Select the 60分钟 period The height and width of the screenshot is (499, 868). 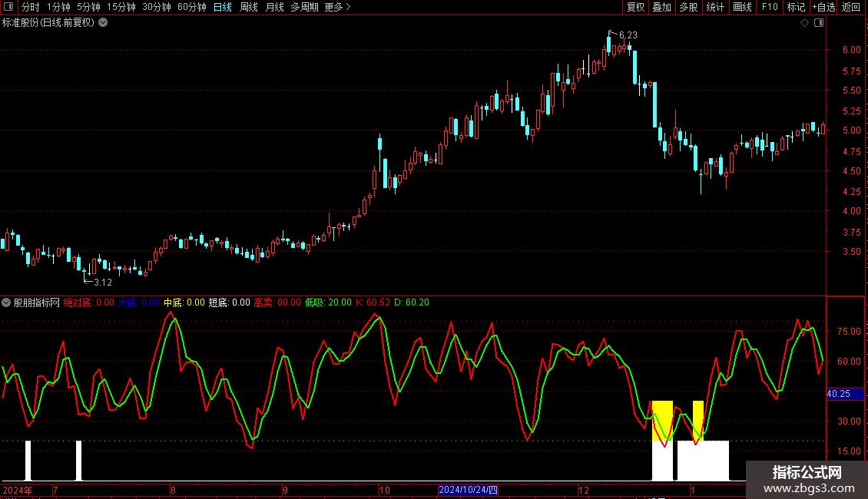coord(191,7)
